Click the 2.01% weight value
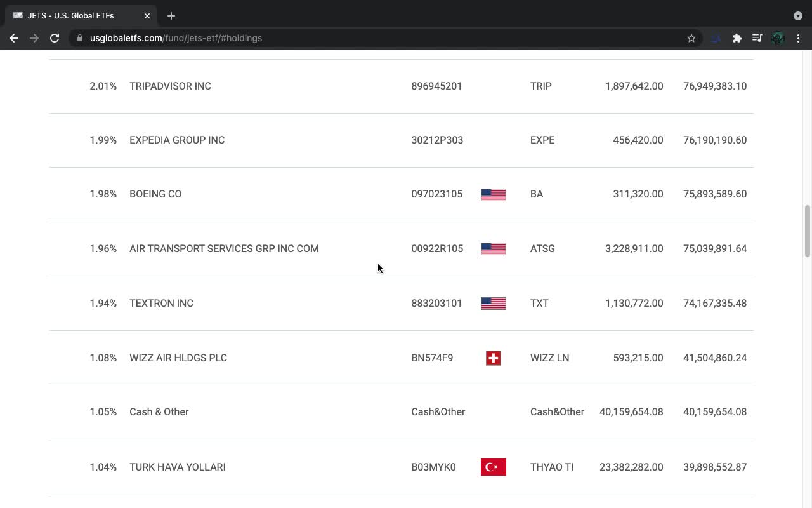This screenshot has width=812, height=508. click(x=103, y=86)
